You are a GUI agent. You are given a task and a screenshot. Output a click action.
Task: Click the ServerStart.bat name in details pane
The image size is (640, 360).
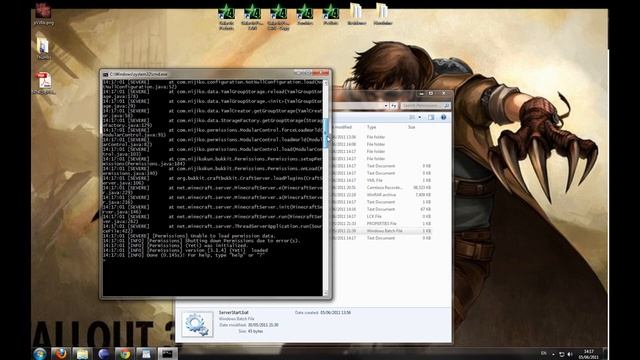233,312
